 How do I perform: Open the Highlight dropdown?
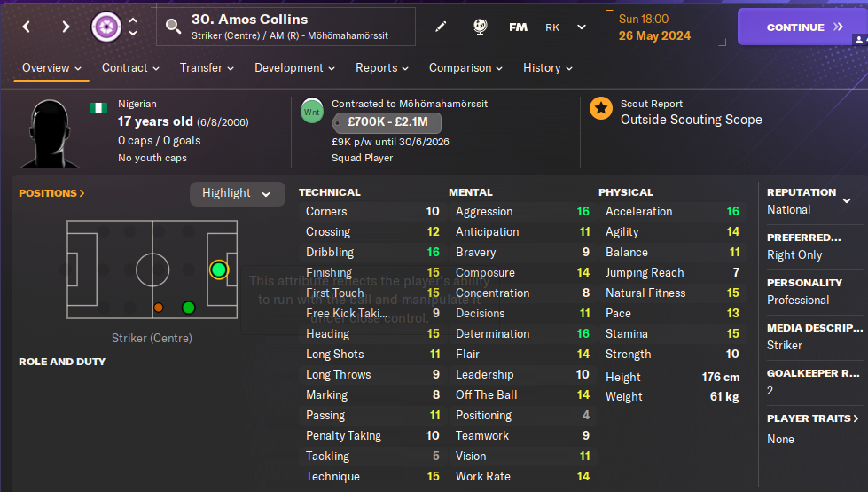click(x=237, y=193)
